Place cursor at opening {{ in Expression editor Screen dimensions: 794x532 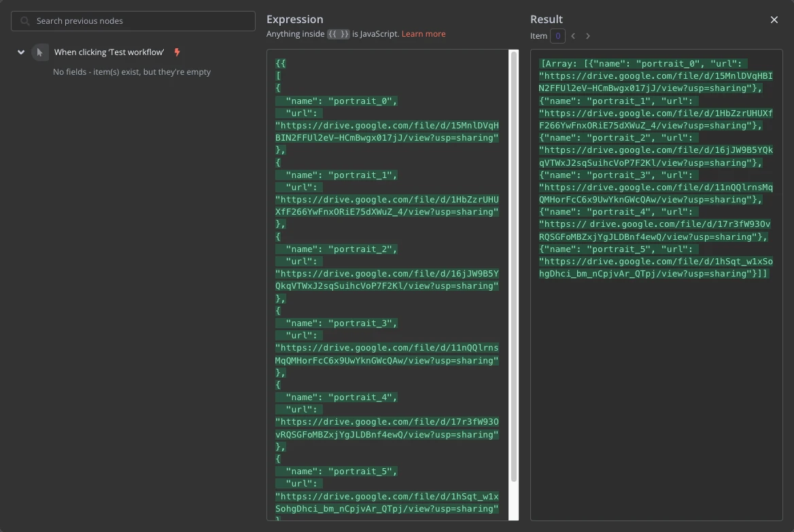(x=281, y=64)
